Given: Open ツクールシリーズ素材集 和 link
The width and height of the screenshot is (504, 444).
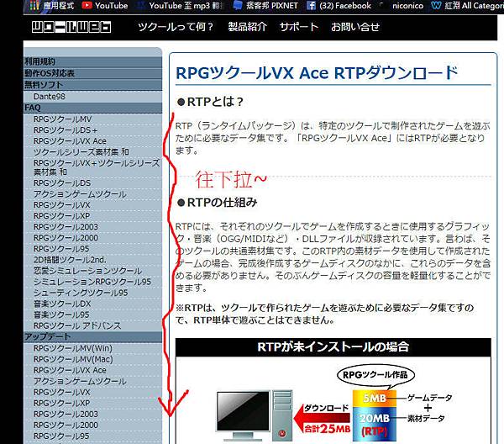Looking at the screenshot, I should (x=81, y=152).
